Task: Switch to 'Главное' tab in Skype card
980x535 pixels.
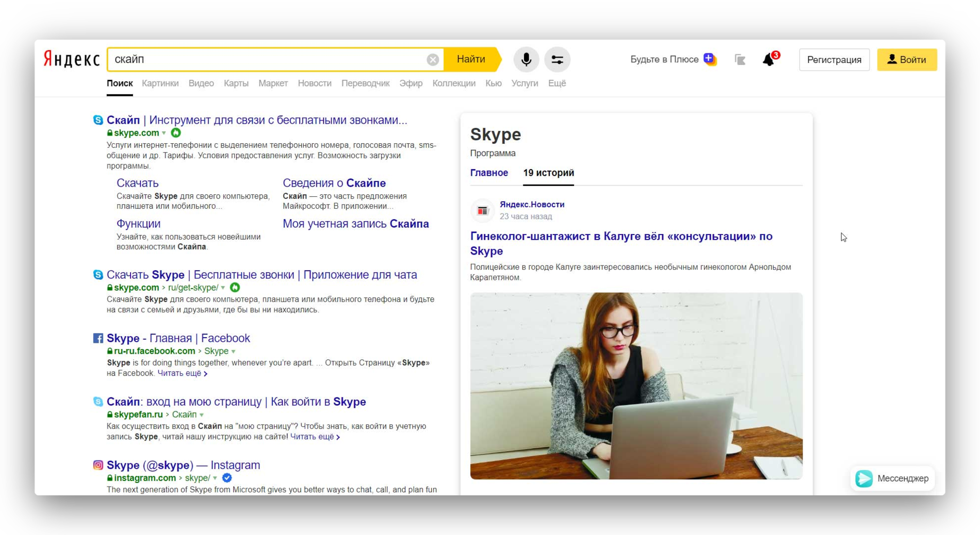Action: (x=489, y=173)
